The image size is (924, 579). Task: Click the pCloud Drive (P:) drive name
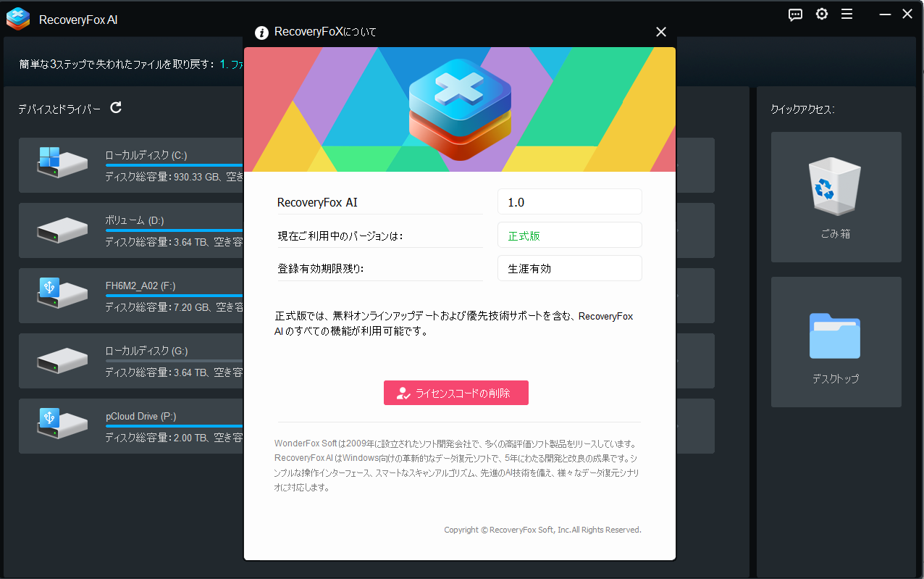tap(140, 416)
